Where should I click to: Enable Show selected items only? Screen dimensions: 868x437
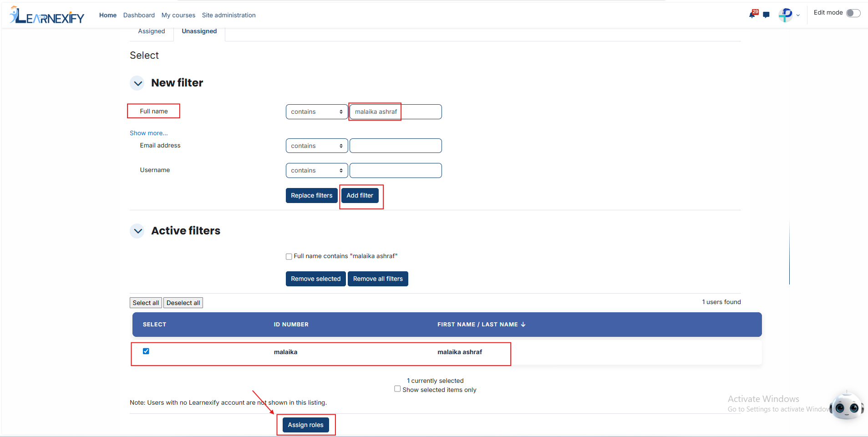coord(397,389)
